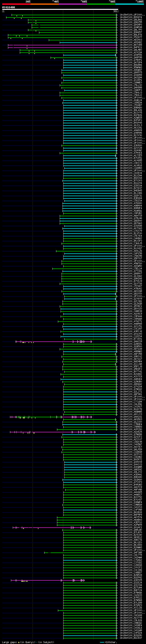This screenshot has height=644, width=146.
Task: Click hit label UniRef100_Q8LMR0
Action: click(x=131, y=50)
